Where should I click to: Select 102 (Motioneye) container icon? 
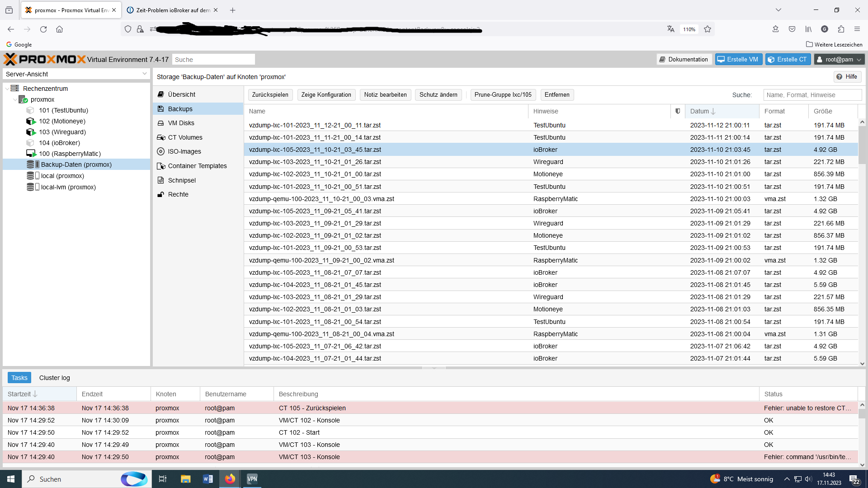[x=30, y=121]
